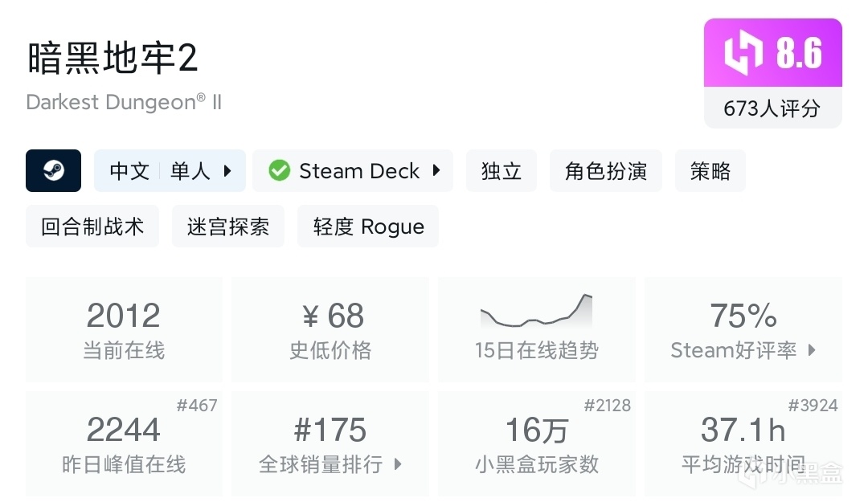868x502 pixels.
Task: Click the Steam platform icon
Action: 53,171
